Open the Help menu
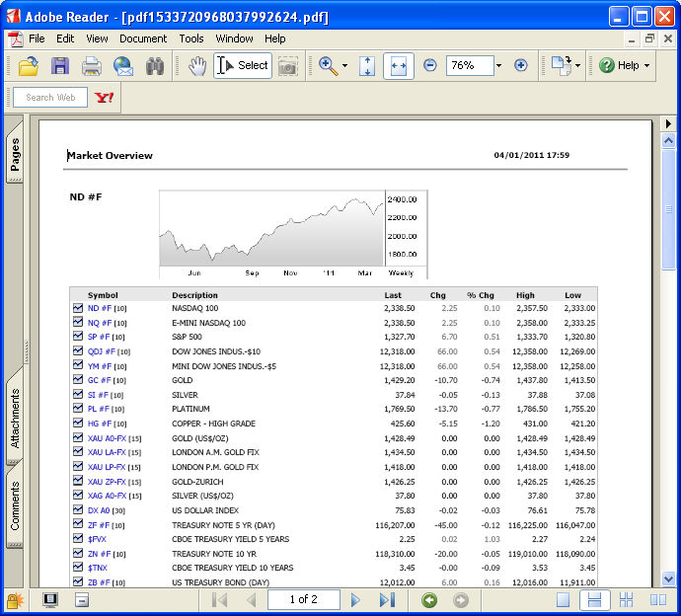 275,38
